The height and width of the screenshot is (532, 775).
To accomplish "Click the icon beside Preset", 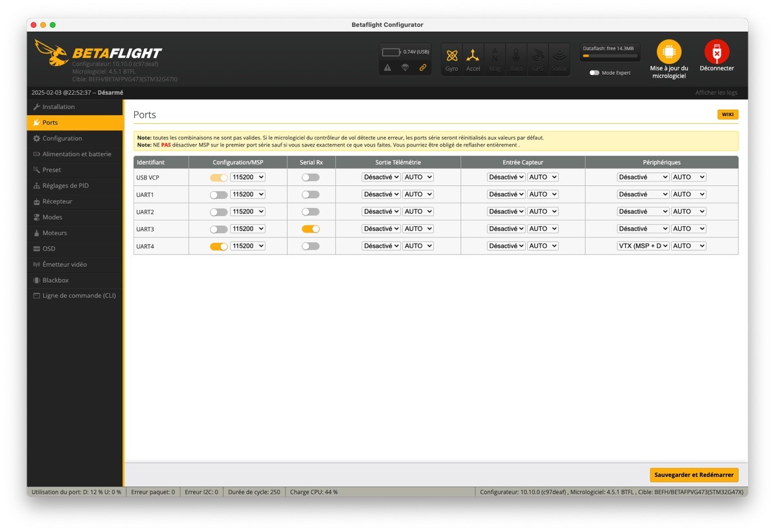I will (x=37, y=170).
